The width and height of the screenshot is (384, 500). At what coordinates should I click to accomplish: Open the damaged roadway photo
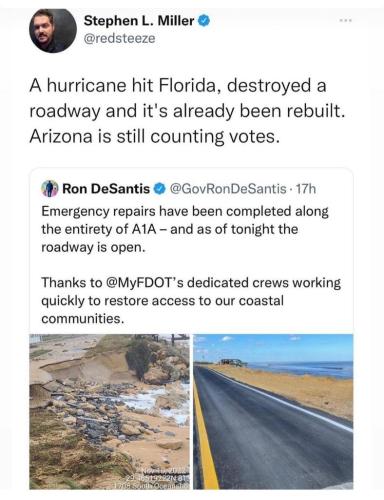pos(109,411)
